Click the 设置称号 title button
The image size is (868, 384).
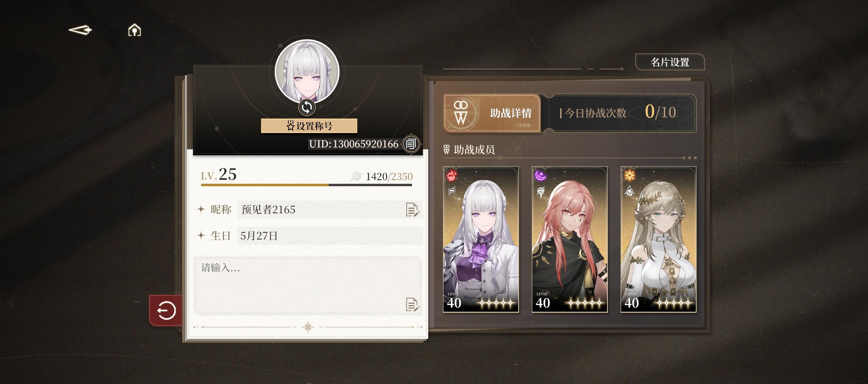coord(309,126)
